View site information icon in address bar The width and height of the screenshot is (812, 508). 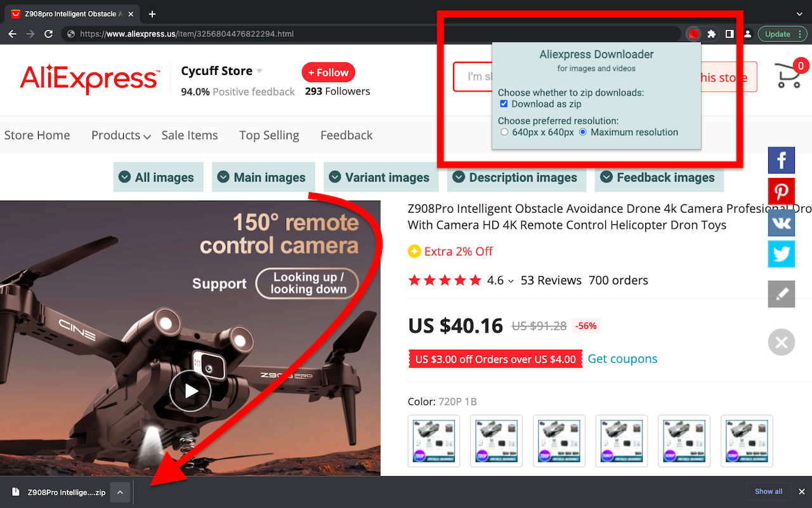(71, 34)
